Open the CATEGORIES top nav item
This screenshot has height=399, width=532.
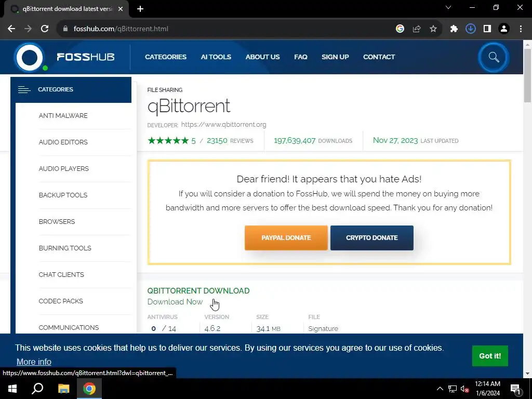tap(166, 57)
